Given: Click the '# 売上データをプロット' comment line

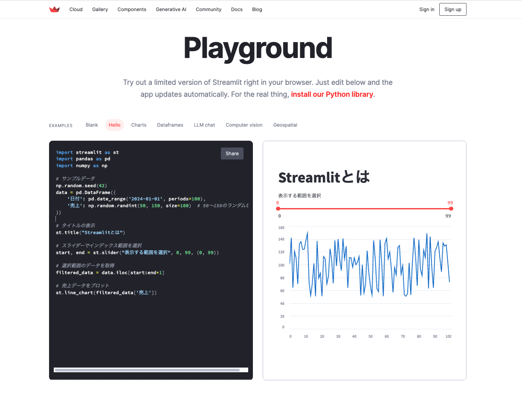Looking at the screenshot, I should point(83,286).
